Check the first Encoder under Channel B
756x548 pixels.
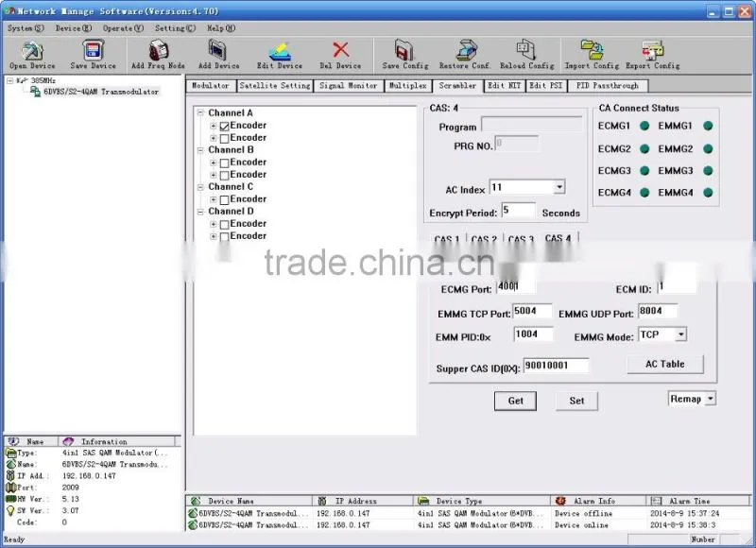(224, 163)
